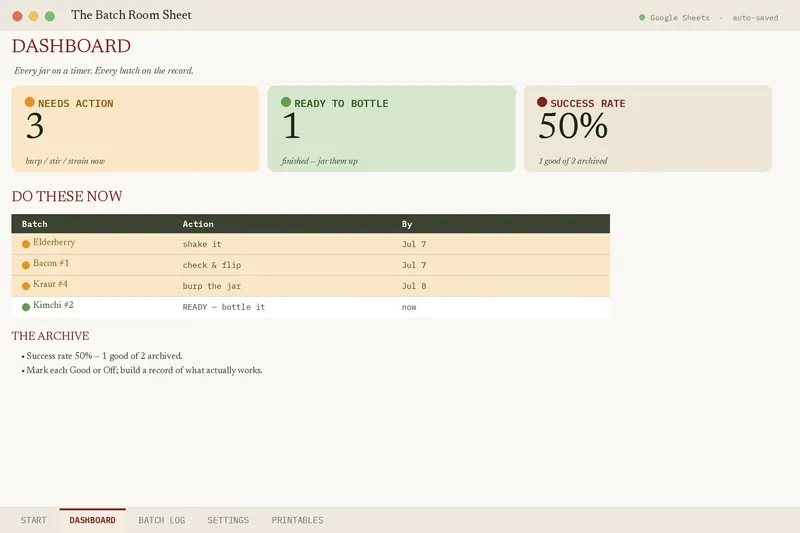Click the 'burp the jar' action cell
This screenshot has height=533, width=800.
[x=212, y=286]
